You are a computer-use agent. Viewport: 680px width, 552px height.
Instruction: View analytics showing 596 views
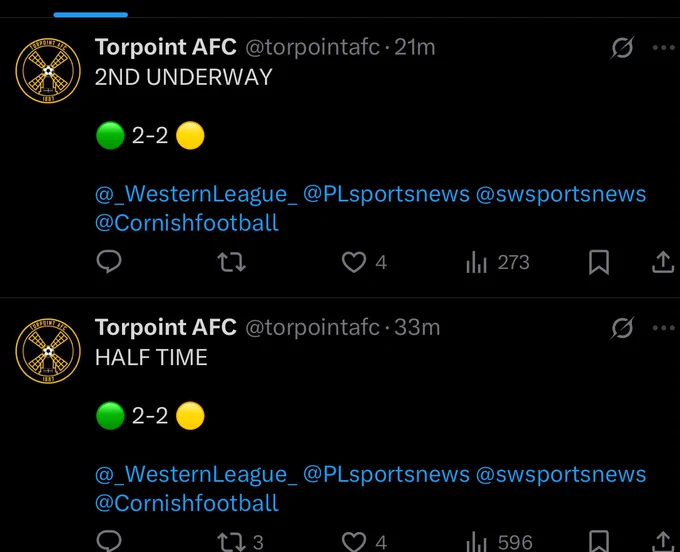[499, 542]
